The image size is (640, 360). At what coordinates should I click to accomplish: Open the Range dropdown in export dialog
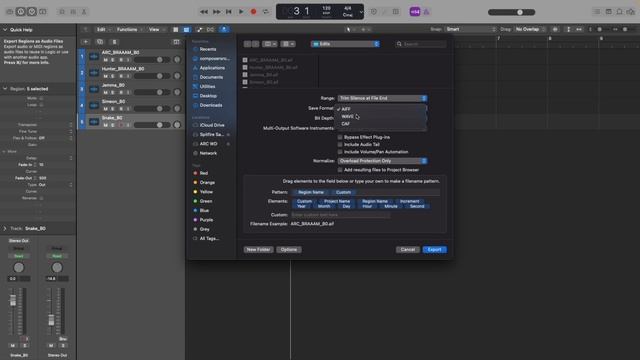tap(382, 98)
